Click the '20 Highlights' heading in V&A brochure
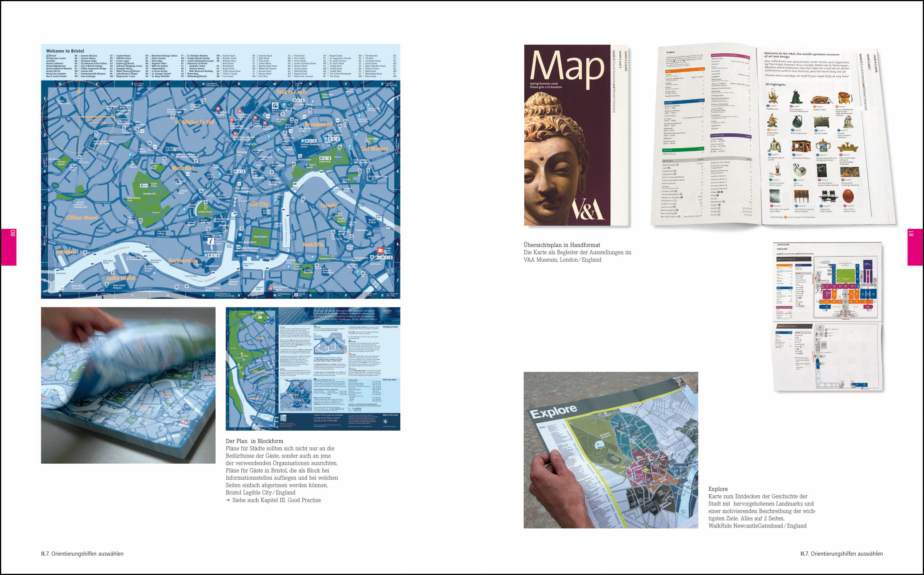 click(775, 84)
